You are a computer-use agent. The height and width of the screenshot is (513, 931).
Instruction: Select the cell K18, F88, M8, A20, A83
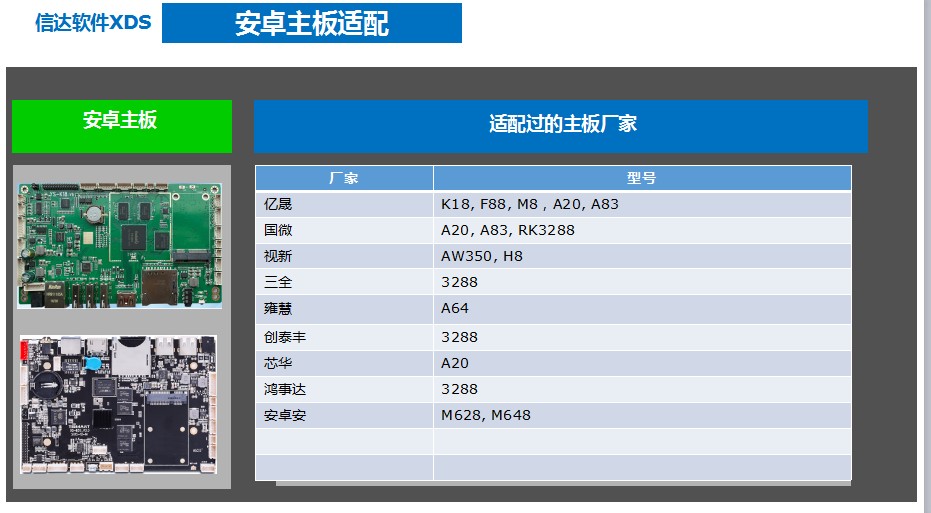[642, 204]
